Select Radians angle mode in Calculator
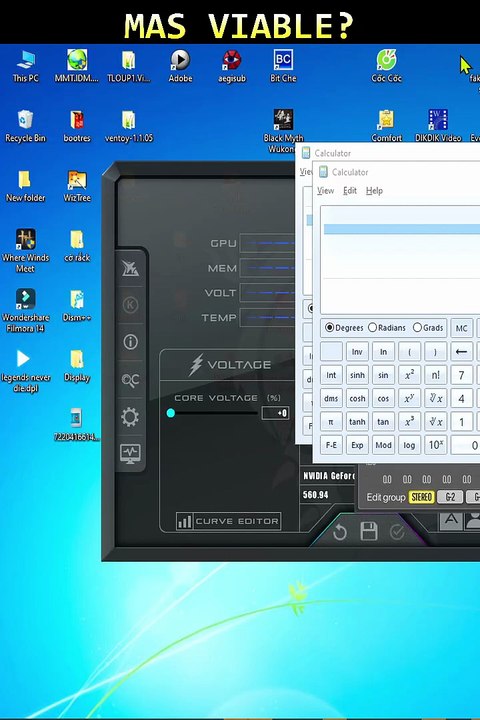The height and width of the screenshot is (720, 480). click(x=387, y=328)
